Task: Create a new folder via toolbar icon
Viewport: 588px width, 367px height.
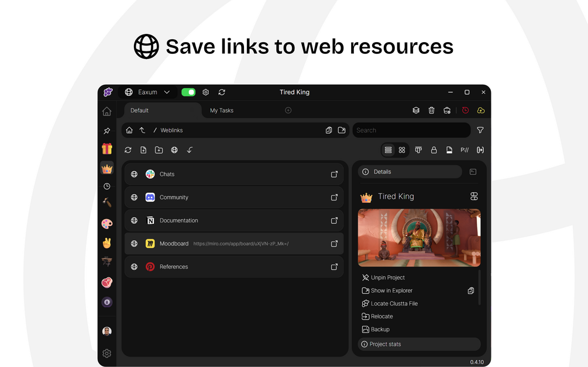Action: 159,150
